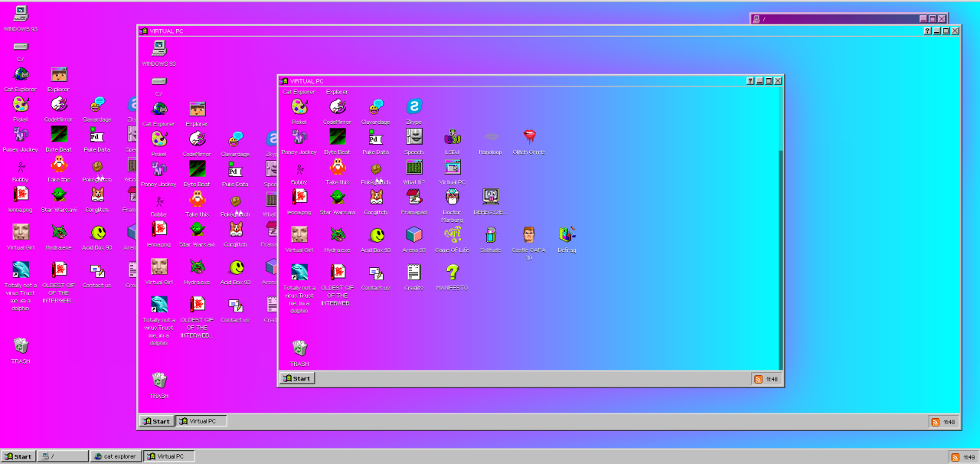The height and width of the screenshot is (464, 980).
Task: Launch the LSDJ music tracker
Action: 452,136
